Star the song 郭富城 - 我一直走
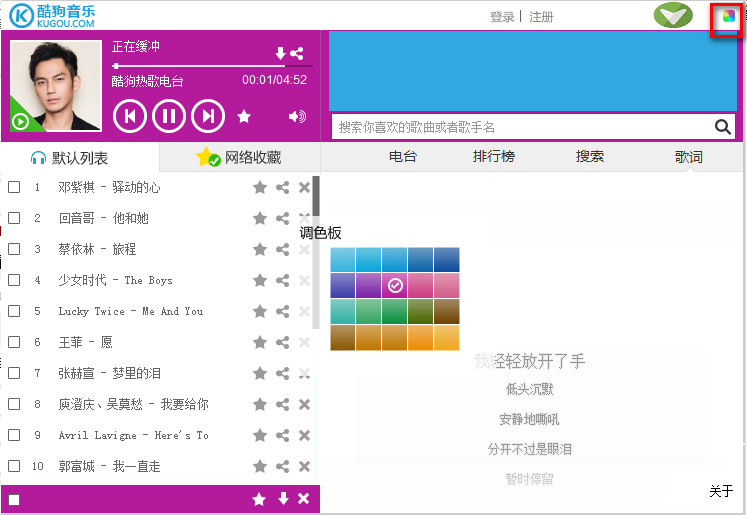Screen dimensions: 747x515 pos(260,466)
